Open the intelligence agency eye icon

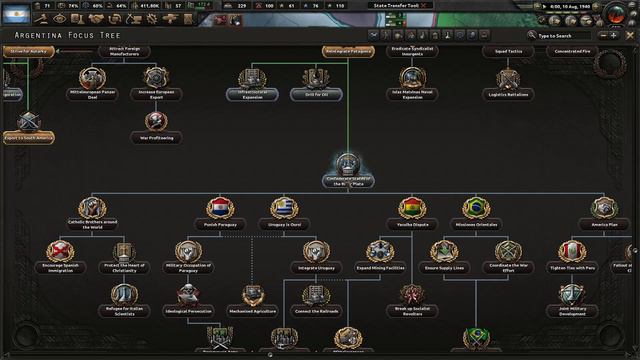coord(59,19)
